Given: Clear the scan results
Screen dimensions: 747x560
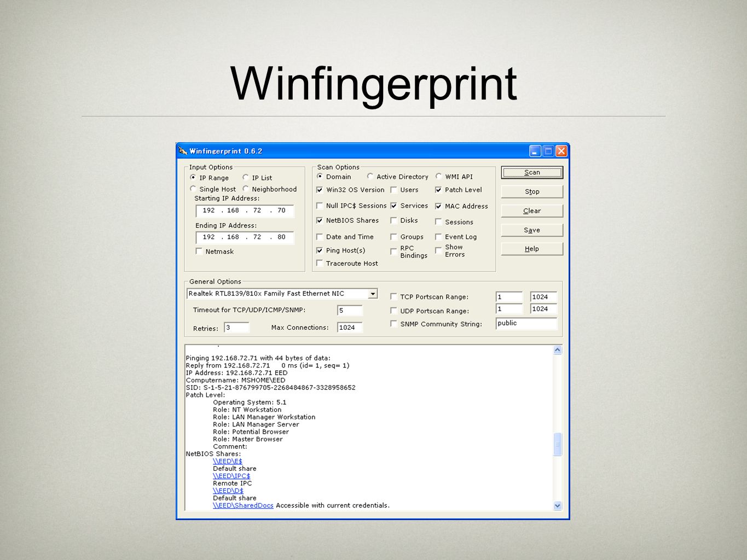Looking at the screenshot, I should click(x=532, y=211).
